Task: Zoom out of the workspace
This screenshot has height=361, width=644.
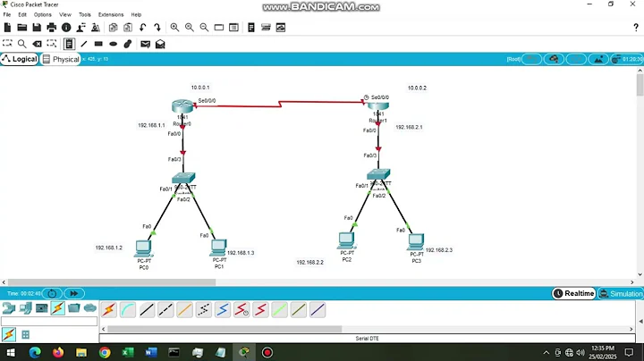Action: pos(204,28)
